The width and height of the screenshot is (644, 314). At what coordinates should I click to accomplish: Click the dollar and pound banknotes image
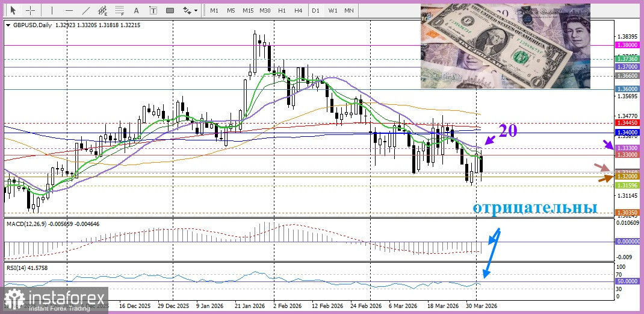(505, 46)
